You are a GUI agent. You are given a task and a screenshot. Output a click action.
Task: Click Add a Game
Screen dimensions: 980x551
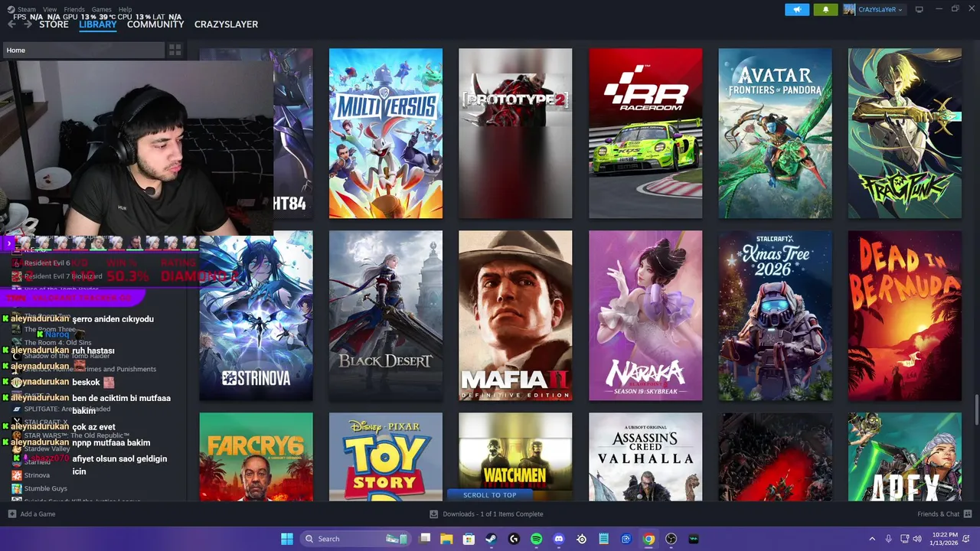click(31, 514)
